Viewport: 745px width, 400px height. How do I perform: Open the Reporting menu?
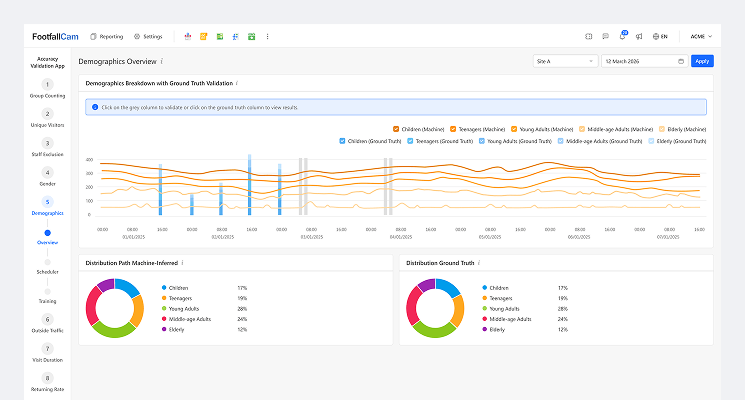pos(106,36)
